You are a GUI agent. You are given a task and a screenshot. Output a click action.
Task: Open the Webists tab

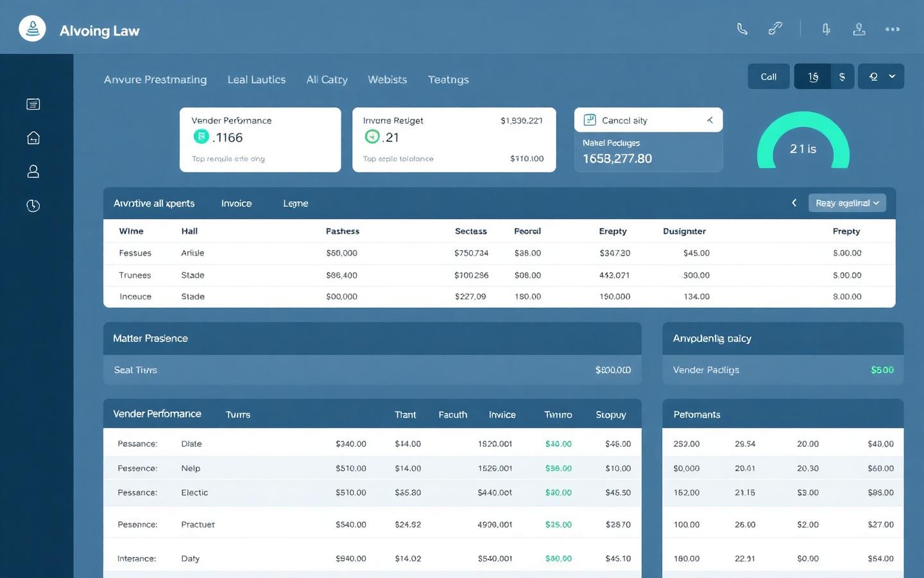click(388, 80)
